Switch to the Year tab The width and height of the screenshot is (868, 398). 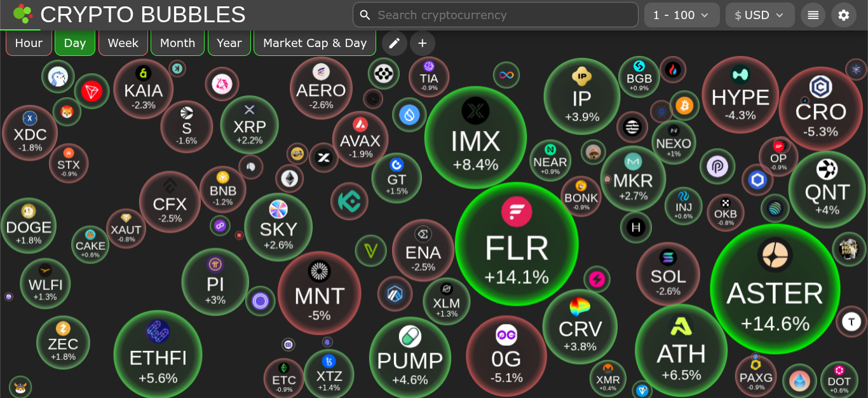(229, 43)
